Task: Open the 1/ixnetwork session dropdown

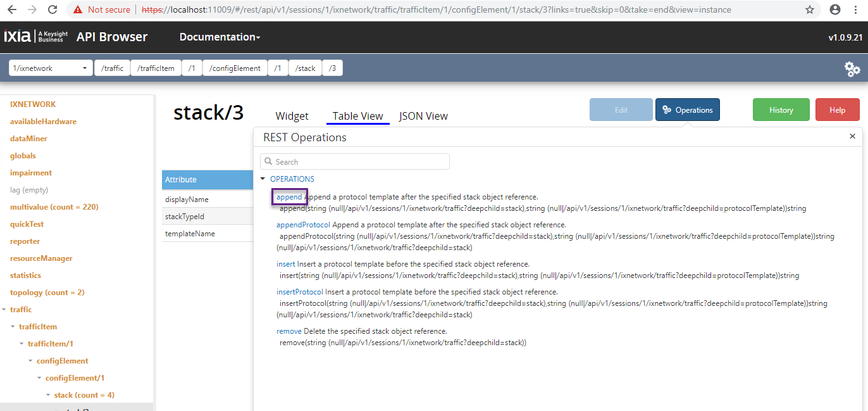Action: tap(51, 68)
